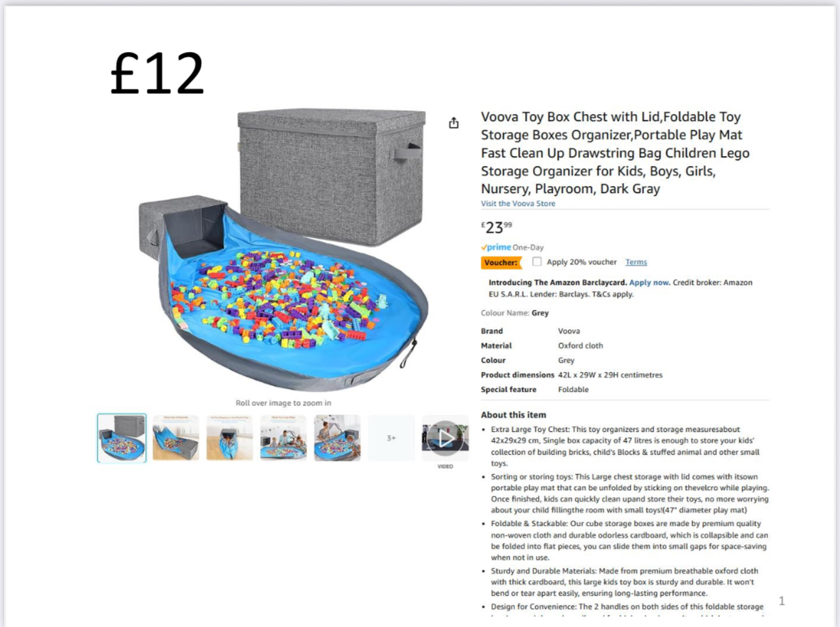The width and height of the screenshot is (840, 627).
Task: Click Apply now for the Amazon Barclaycard
Action: click(x=649, y=282)
